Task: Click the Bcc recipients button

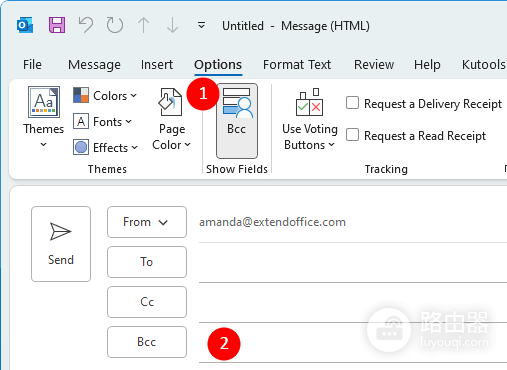Action: tap(147, 342)
